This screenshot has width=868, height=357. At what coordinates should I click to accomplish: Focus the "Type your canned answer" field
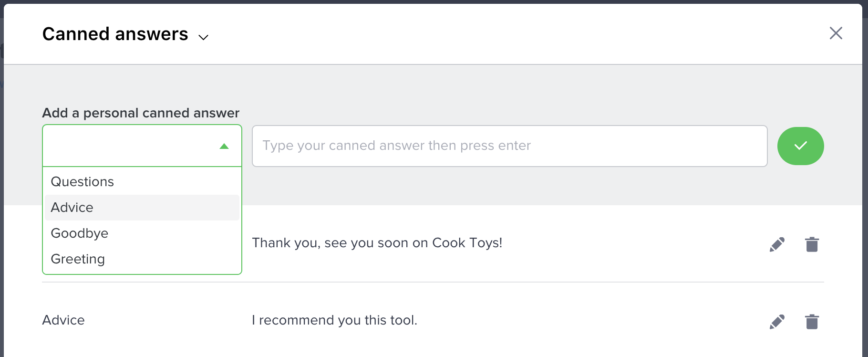coord(509,146)
